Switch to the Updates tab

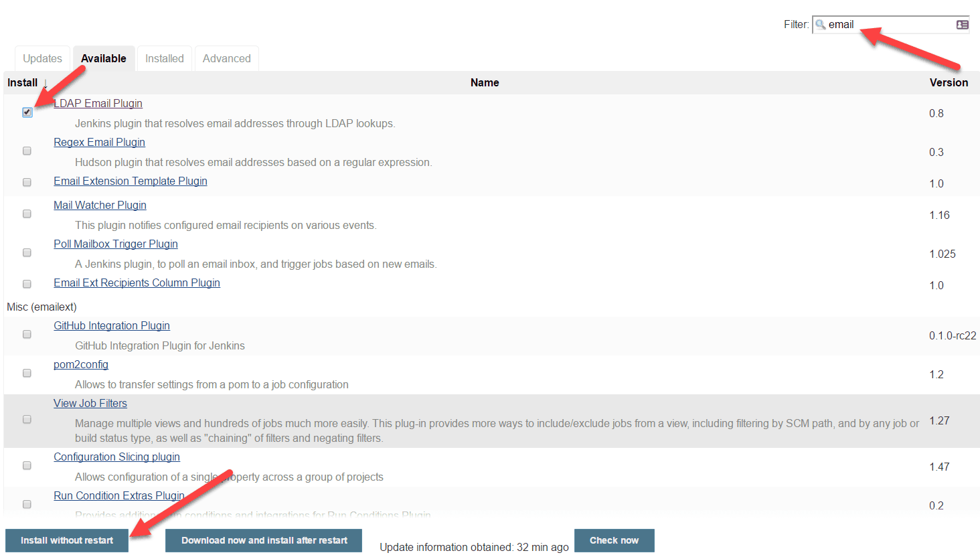click(x=42, y=58)
